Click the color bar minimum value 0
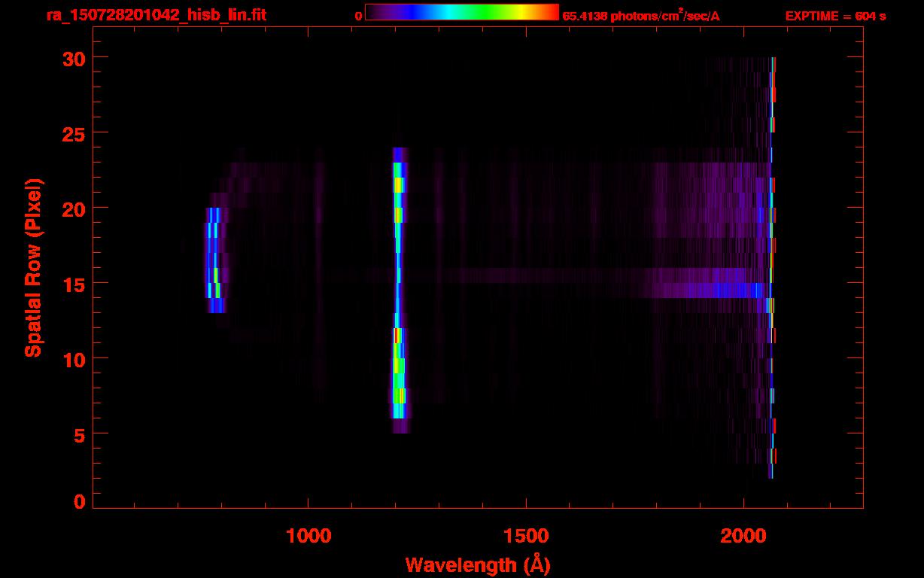Screen dimensions: 924x578 pos(358,16)
